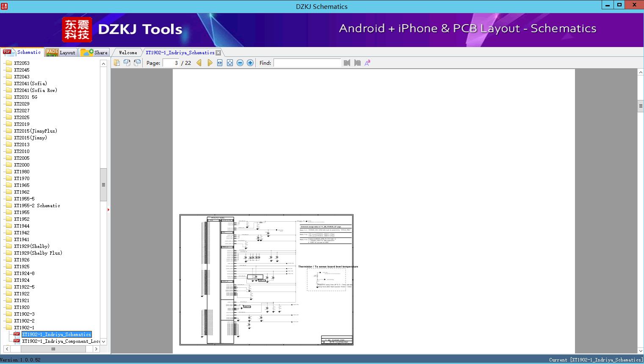Open the Share tab
The width and height of the screenshot is (644, 364).
click(x=95, y=53)
